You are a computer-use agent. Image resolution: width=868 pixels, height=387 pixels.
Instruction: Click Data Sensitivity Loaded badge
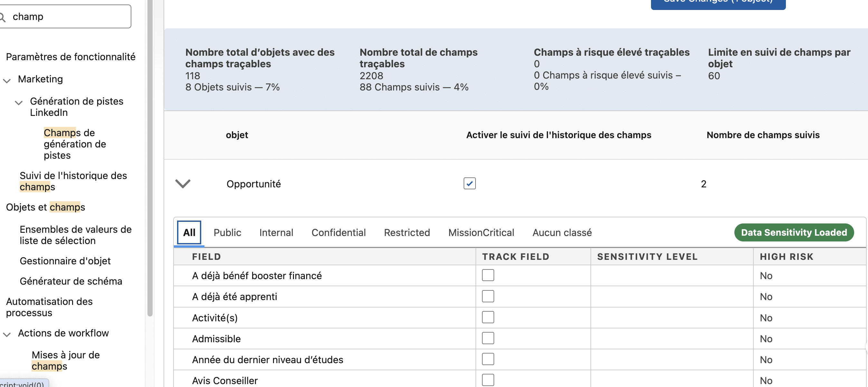click(794, 232)
